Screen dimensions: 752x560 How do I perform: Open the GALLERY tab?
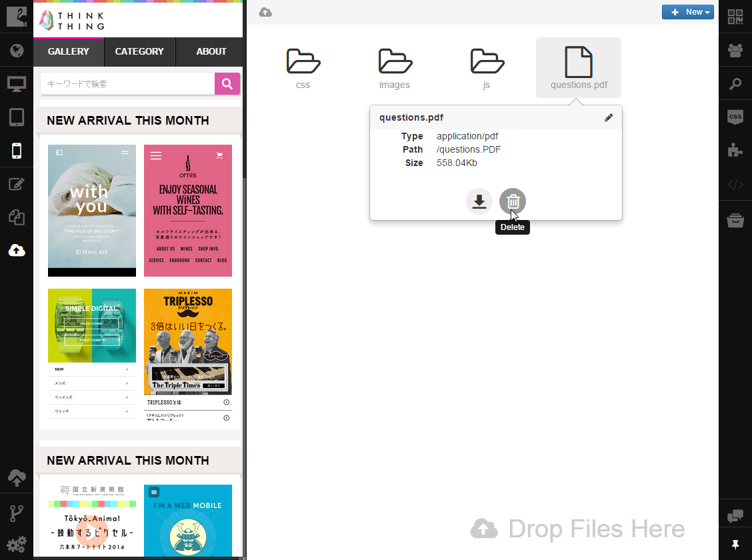[x=69, y=51]
